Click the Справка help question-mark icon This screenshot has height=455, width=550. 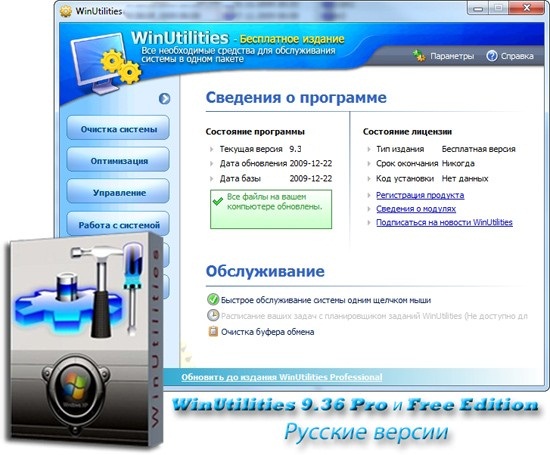coord(491,56)
